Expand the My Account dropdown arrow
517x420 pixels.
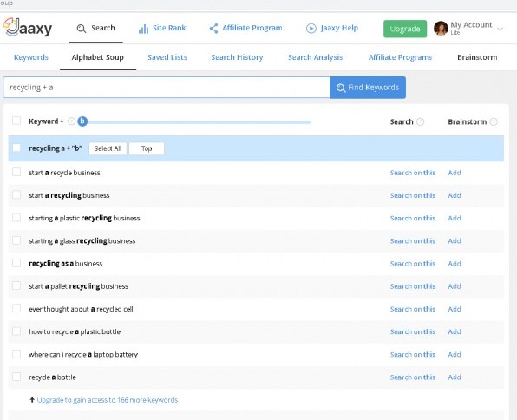tap(500, 29)
